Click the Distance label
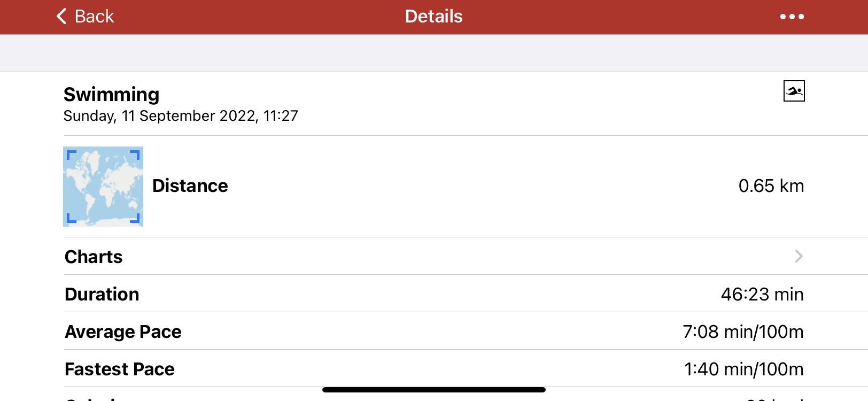The height and width of the screenshot is (401, 868). pyautogui.click(x=190, y=186)
